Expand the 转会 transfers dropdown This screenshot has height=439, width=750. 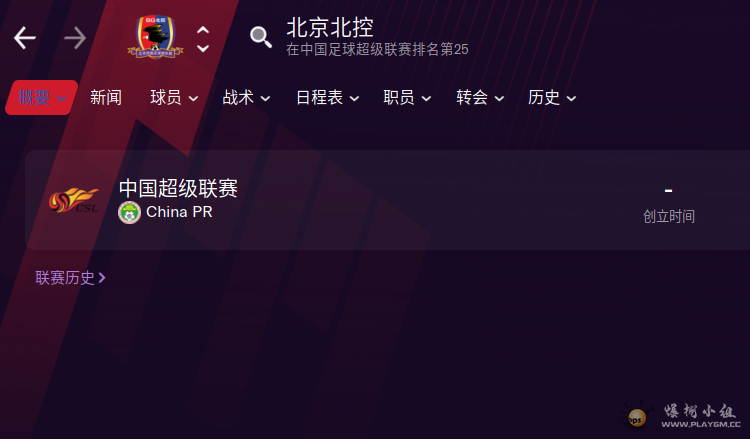point(480,98)
